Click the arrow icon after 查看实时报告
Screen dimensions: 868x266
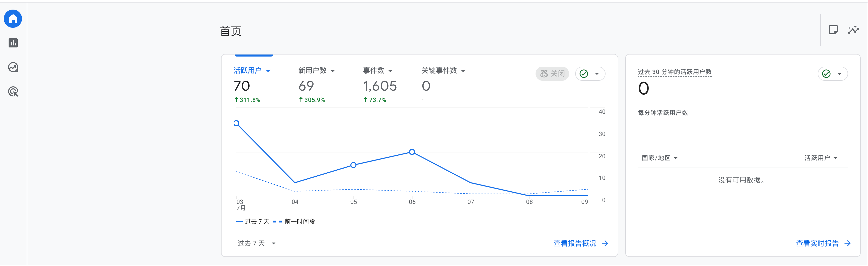[x=848, y=244]
